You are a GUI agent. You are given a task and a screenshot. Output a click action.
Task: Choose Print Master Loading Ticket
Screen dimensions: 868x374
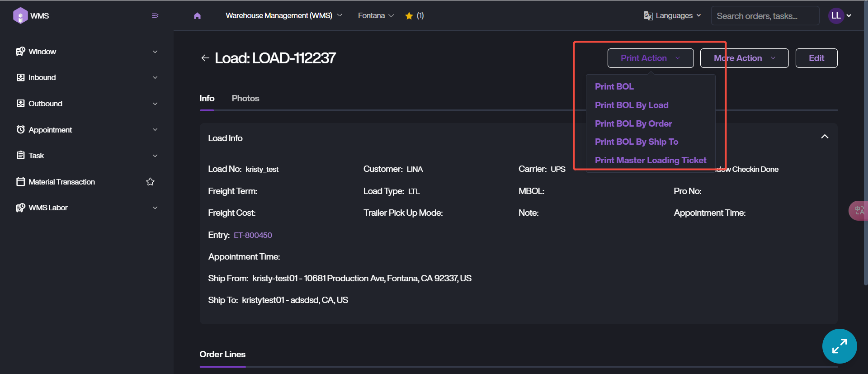point(650,160)
